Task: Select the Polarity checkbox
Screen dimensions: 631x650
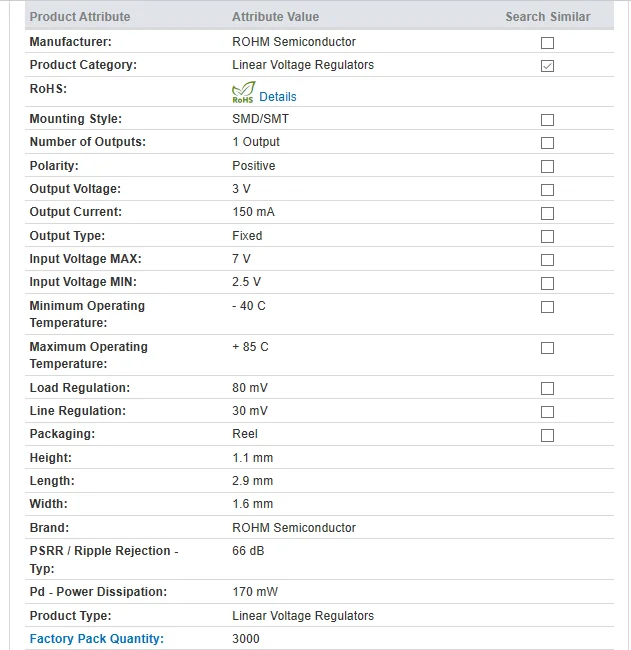Action: click(547, 166)
